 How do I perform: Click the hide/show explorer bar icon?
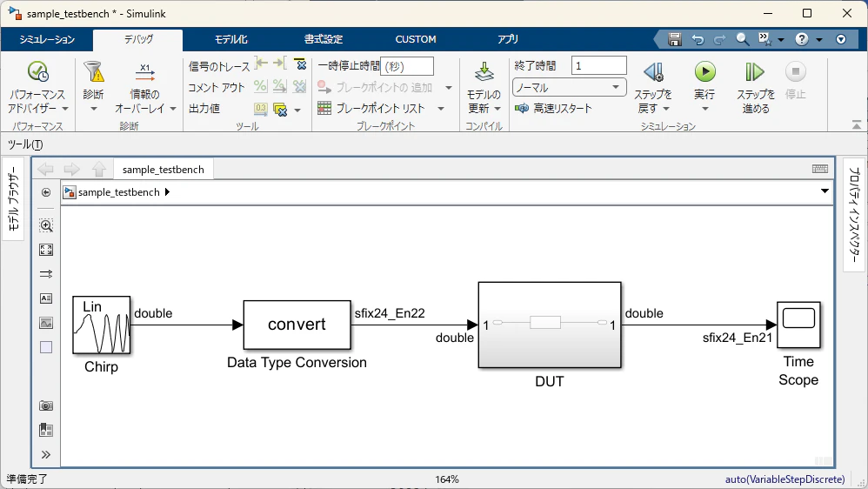click(46, 192)
